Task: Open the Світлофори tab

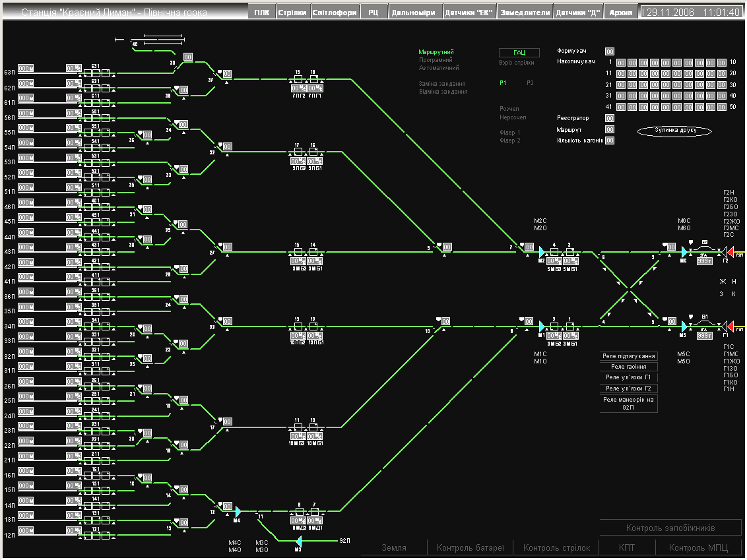Action: pos(335,13)
